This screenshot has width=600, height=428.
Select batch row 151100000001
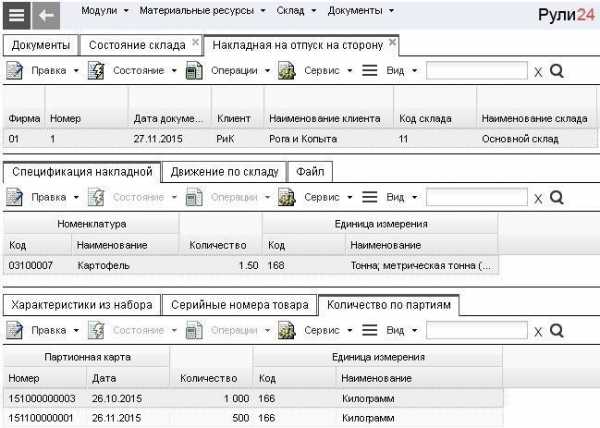253,418
